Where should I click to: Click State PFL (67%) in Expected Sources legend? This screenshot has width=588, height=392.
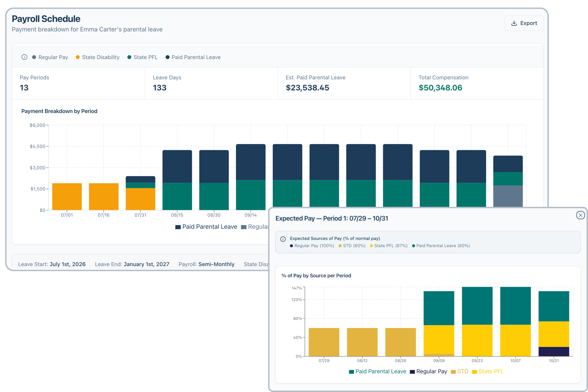(389, 246)
